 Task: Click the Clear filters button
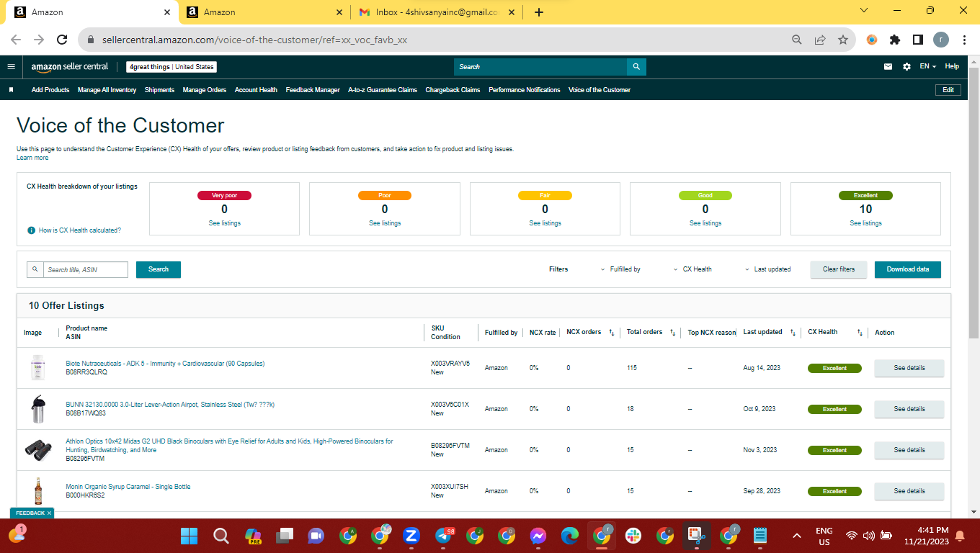click(839, 269)
